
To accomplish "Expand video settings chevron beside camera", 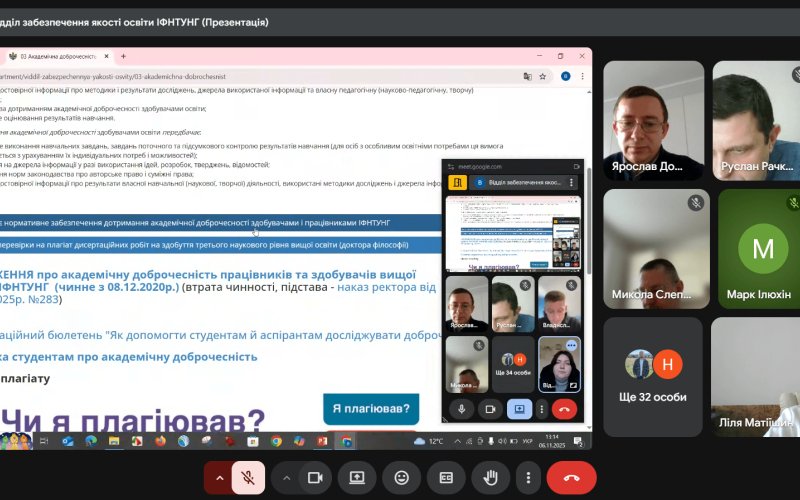I will pyautogui.click(x=285, y=478).
